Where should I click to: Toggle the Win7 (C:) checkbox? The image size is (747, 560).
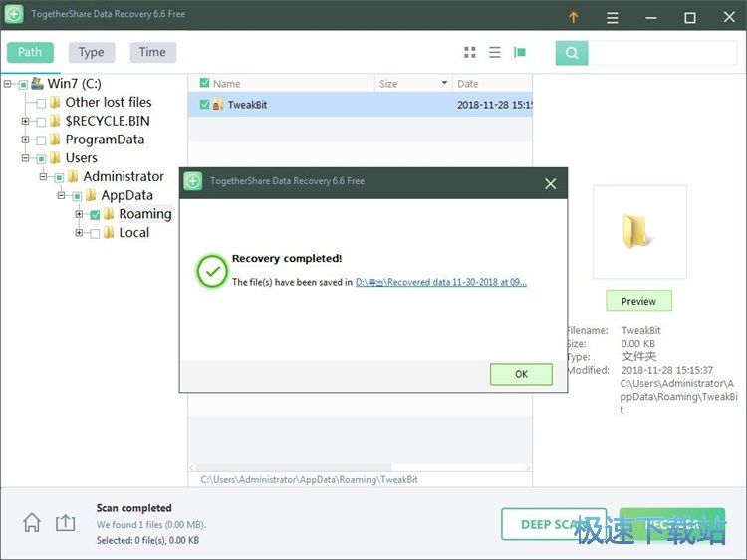coord(23,85)
